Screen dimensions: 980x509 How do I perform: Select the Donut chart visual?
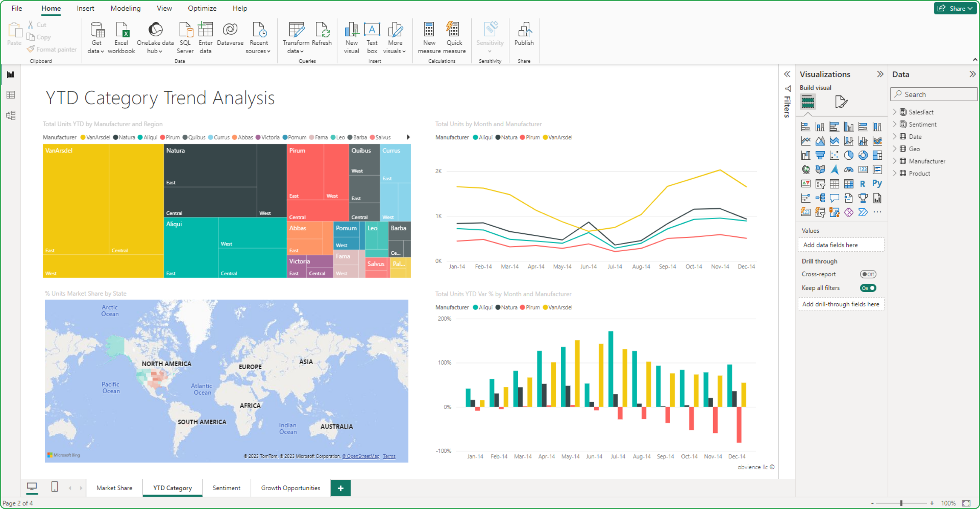tap(863, 155)
